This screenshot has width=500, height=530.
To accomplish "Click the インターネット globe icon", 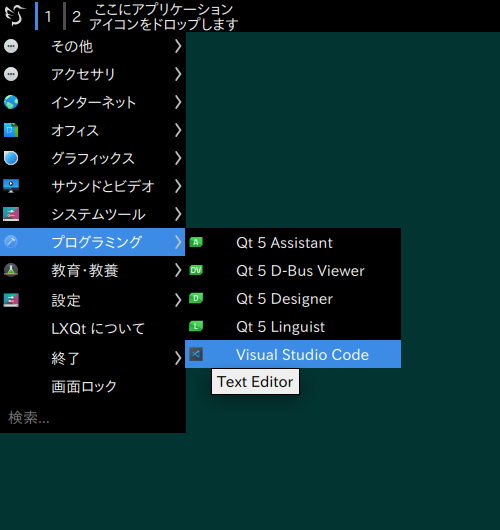I will (x=11, y=102).
